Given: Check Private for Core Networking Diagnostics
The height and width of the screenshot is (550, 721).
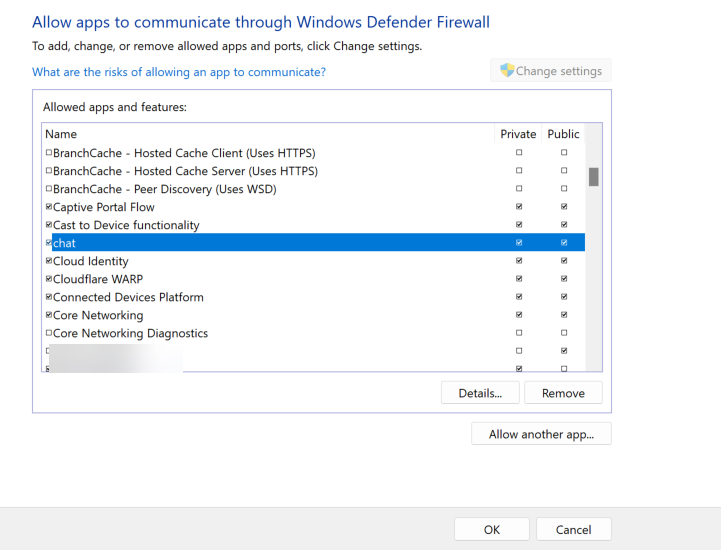Looking at the screenshot, I should pyautogui.click(x=519, y=333).
